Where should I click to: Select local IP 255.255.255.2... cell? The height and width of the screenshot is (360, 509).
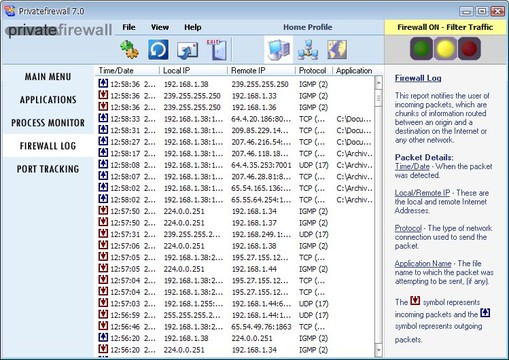point(192,315)
